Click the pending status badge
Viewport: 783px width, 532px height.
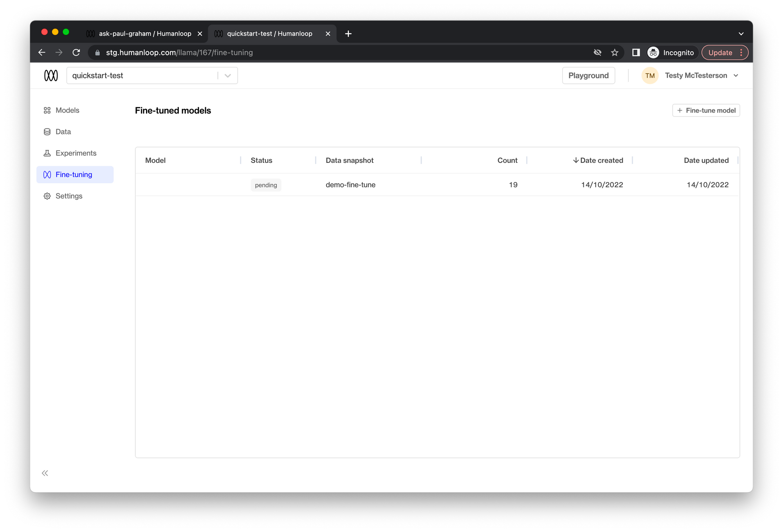266,185
